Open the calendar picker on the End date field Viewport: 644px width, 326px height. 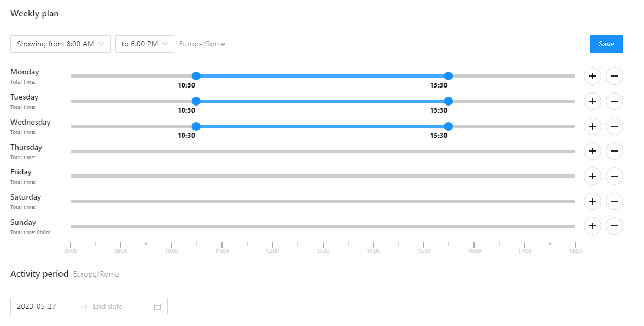158,306
